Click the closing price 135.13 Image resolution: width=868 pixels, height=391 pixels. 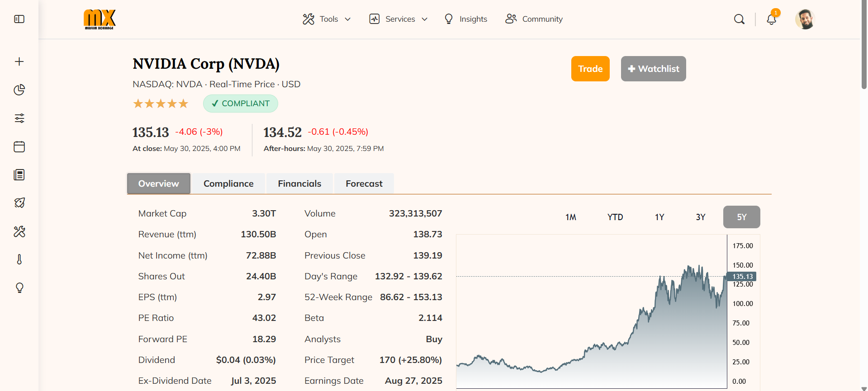(x=151, y=132)
